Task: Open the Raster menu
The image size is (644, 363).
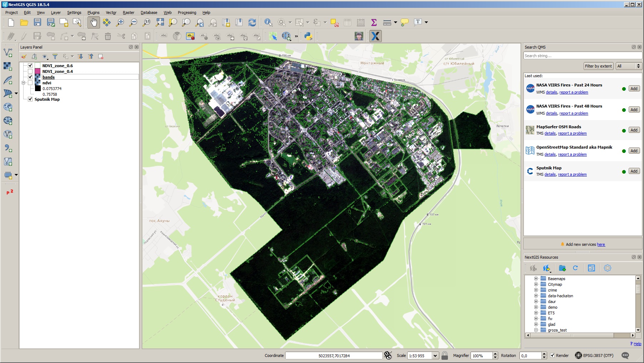Action: pos(129,13)
